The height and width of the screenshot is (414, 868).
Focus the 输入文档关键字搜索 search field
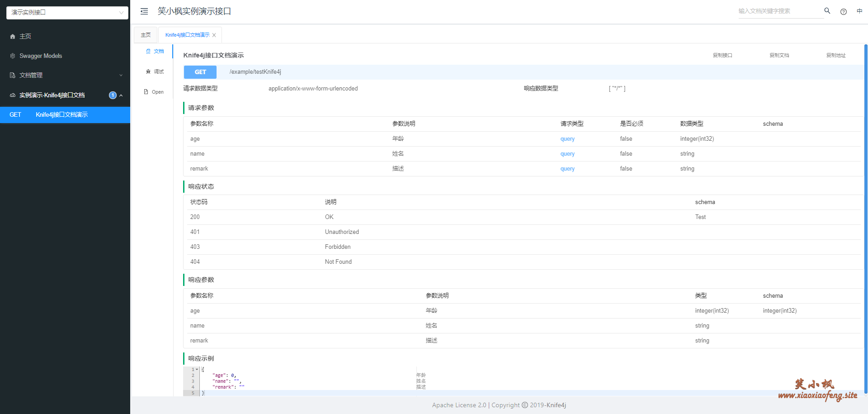pos(780,11)
